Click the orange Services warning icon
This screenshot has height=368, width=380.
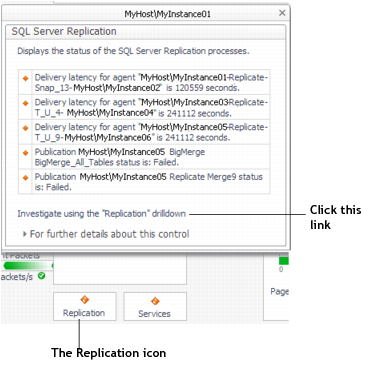pyautogui.click(x=155, y=301)
